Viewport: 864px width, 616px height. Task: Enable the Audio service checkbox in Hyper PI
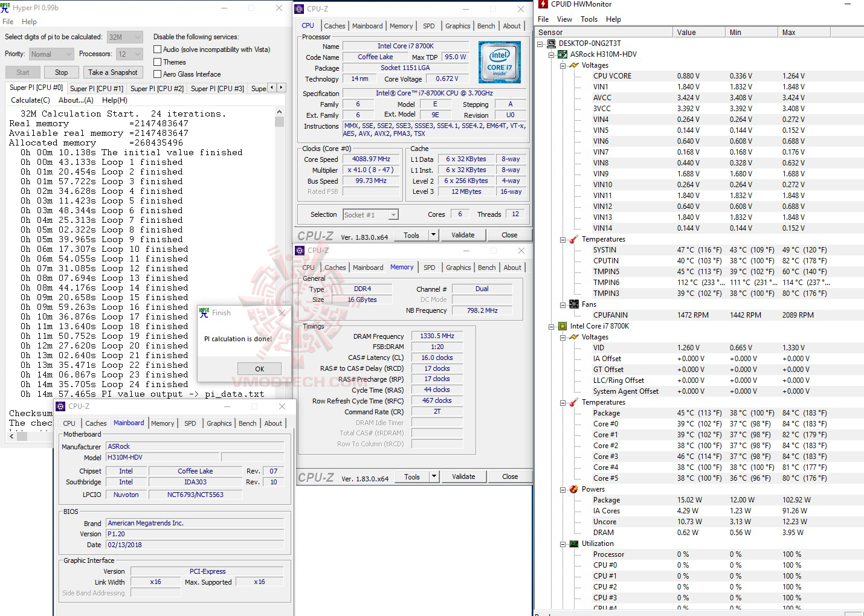(158, 50)
